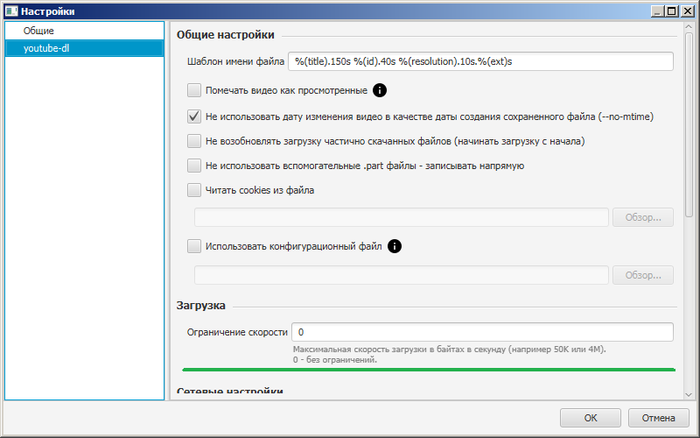This screenshot has height=438, width=700.
Task: Maximize the Настройки window
Action: click(x=672, y=11)
